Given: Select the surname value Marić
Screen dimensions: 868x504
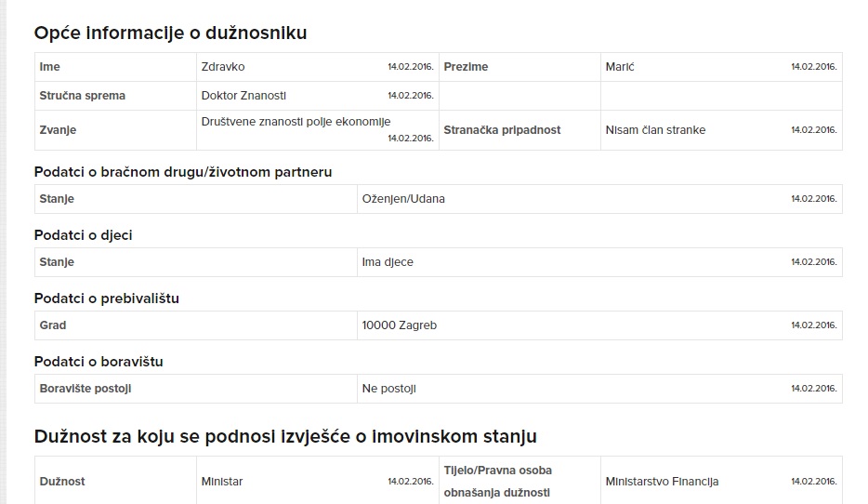Looking at the screenshot, I should [x=620, y=67].
